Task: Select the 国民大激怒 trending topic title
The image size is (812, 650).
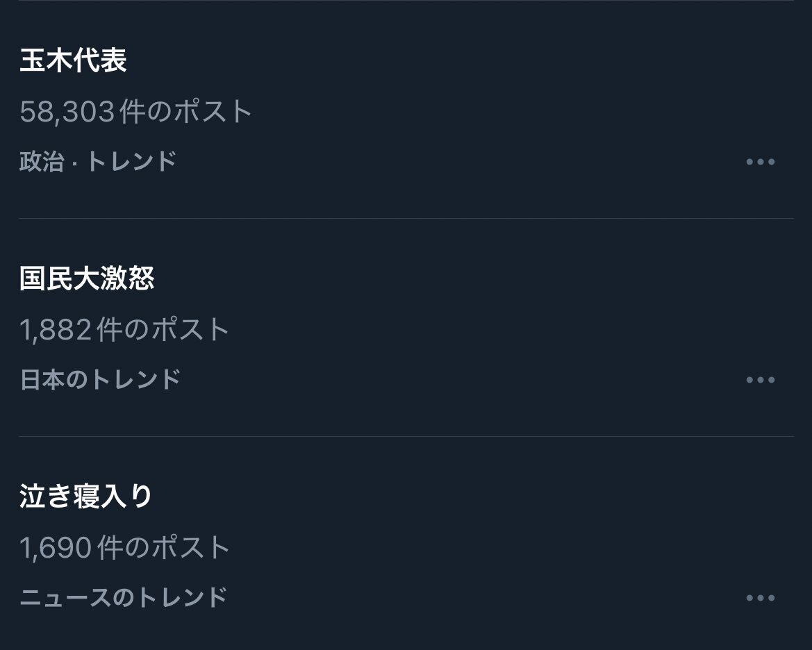Action: click(87, 278)
